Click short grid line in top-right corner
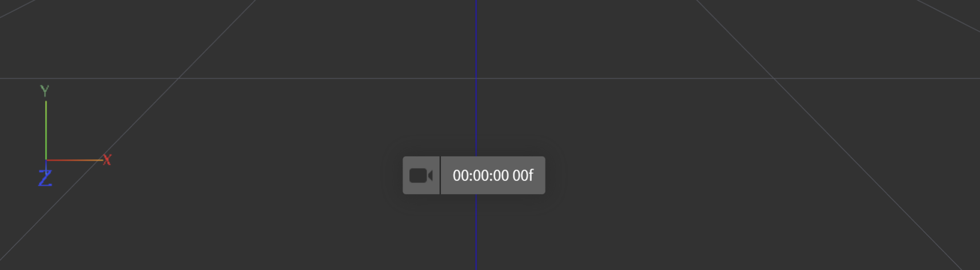 948,15
